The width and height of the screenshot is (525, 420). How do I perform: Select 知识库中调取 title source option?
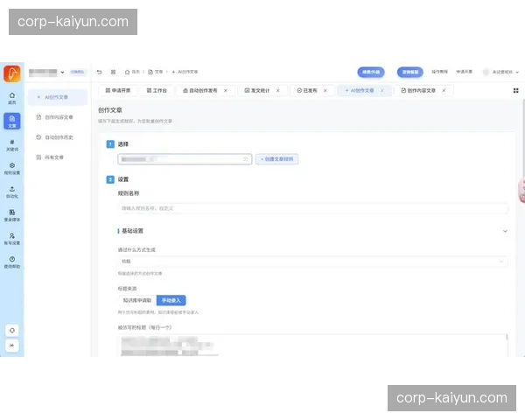coord(137,300)
